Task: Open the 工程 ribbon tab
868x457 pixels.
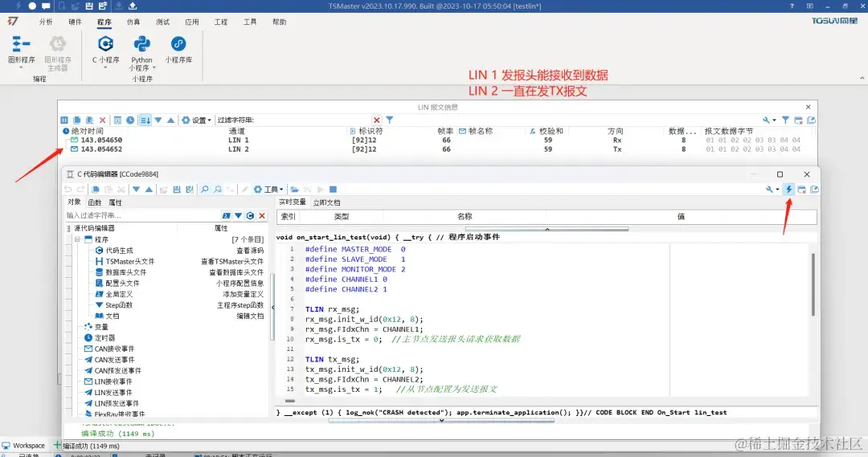Action: pyautogui.click(x=221, y=22)
